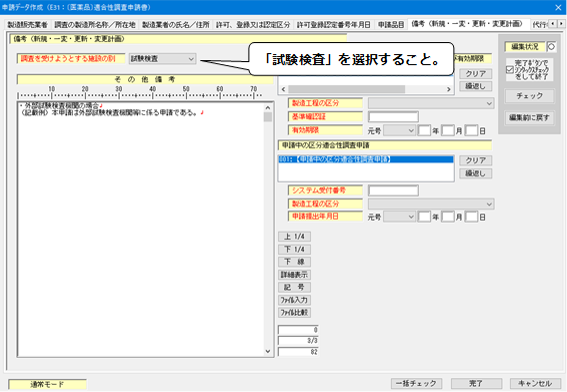Click the 完了 button

tap(476, 383)
